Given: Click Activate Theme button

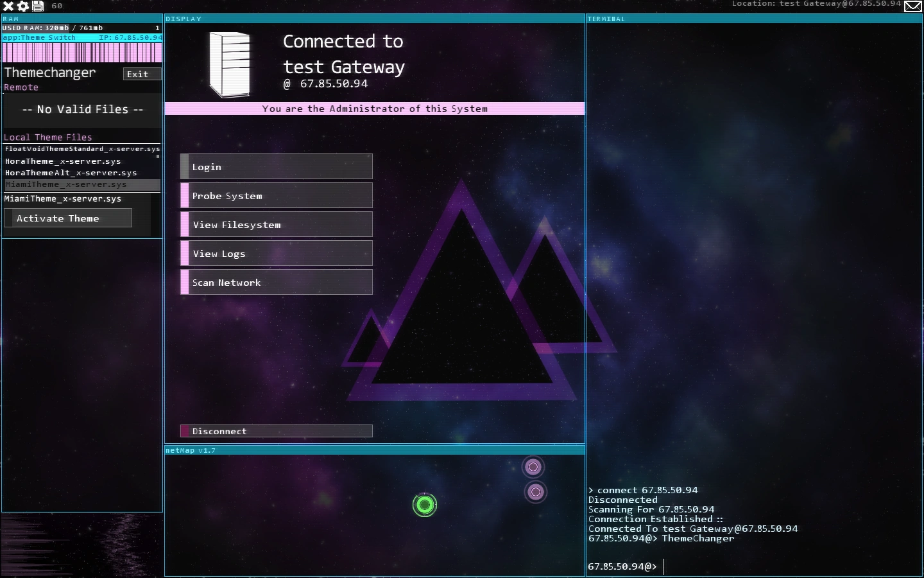Looking at the screenshot, I should click(68, 218).
